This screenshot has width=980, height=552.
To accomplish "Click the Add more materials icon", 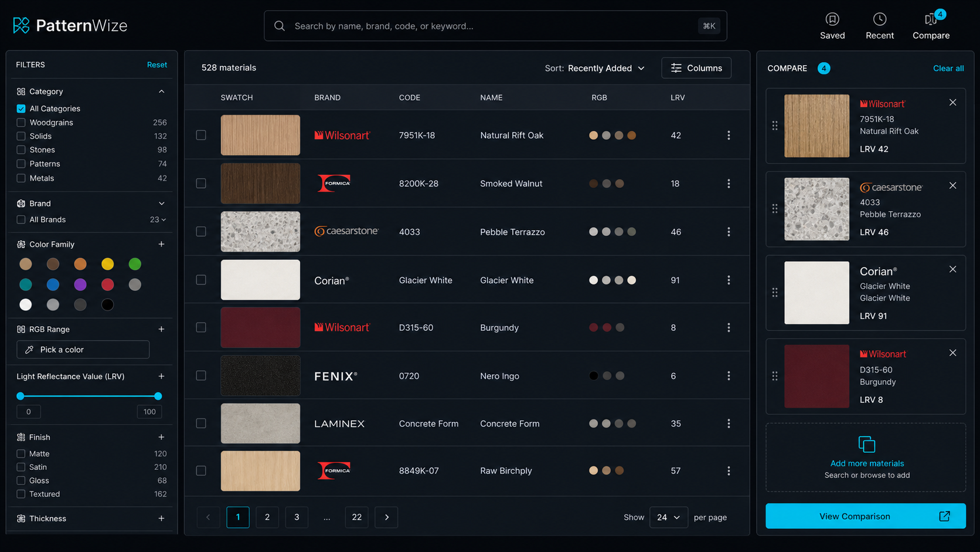I will (867, 444).
